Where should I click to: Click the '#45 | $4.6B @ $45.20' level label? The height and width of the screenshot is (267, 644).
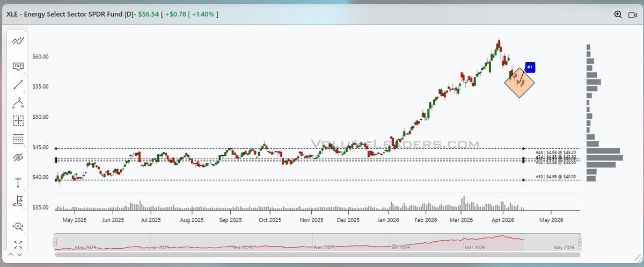tap(556, 152)
